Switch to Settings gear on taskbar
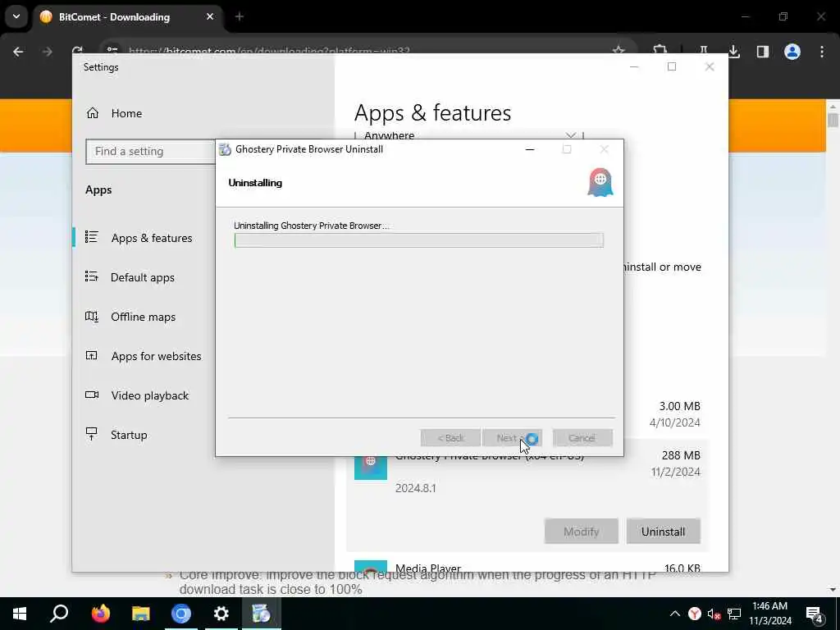 (221, 614)
